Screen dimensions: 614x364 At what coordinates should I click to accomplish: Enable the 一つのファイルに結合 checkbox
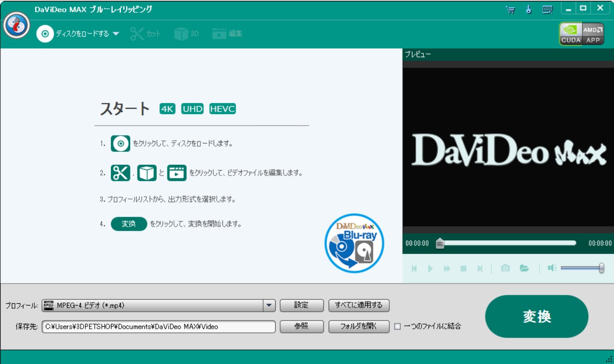[397, 327]
